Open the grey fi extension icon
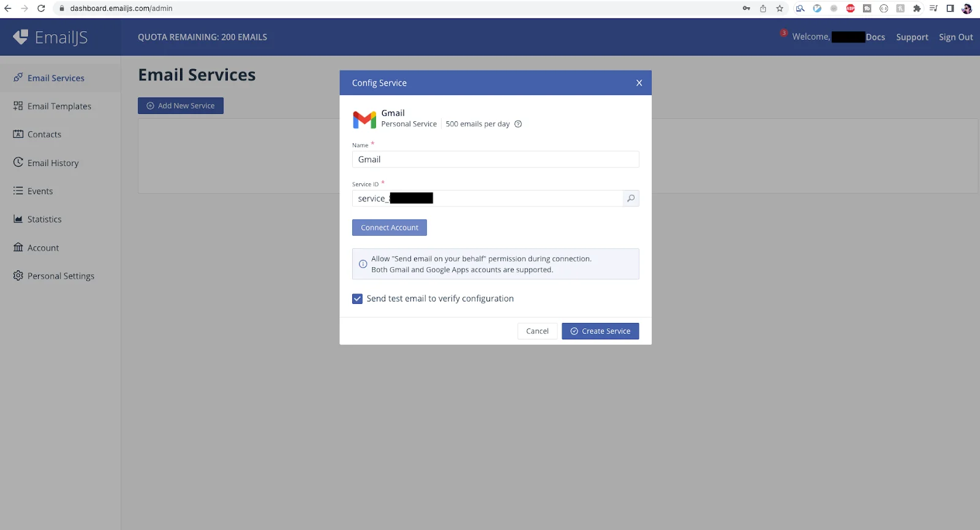Image resolution: width=980 pixels, height=530 pixels. coord(900,9)
